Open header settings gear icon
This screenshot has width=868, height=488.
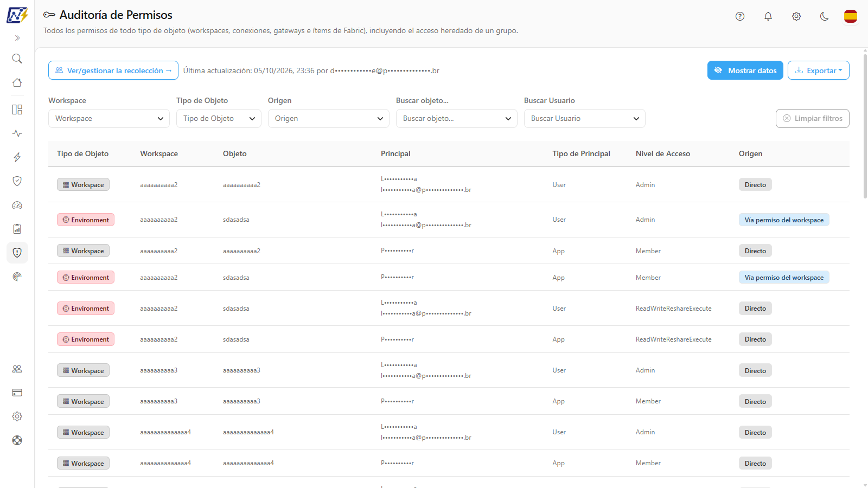click(x=796, y=16)
